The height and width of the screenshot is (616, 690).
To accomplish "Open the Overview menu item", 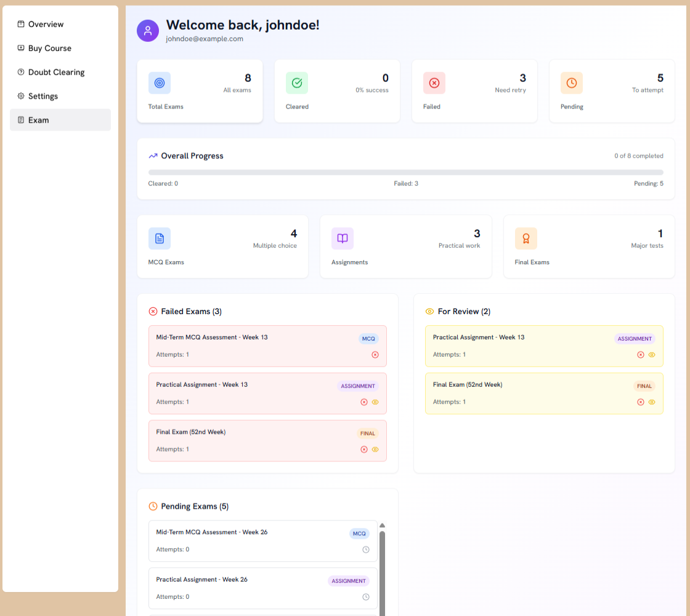I will click(60, 24).
